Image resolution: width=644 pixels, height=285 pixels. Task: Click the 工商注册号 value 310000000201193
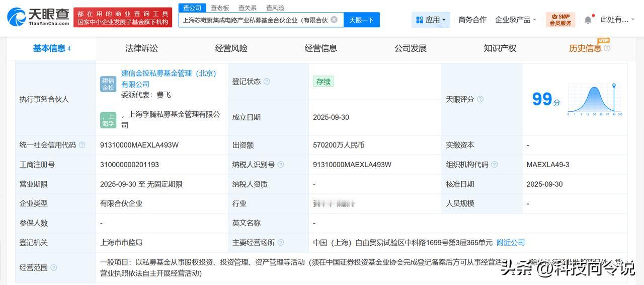(129, 165)
